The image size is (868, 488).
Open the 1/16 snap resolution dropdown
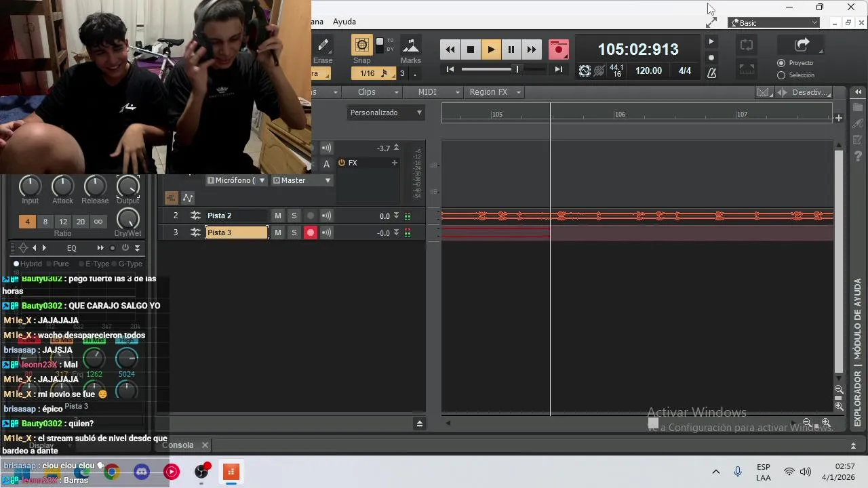click(374, 73)
